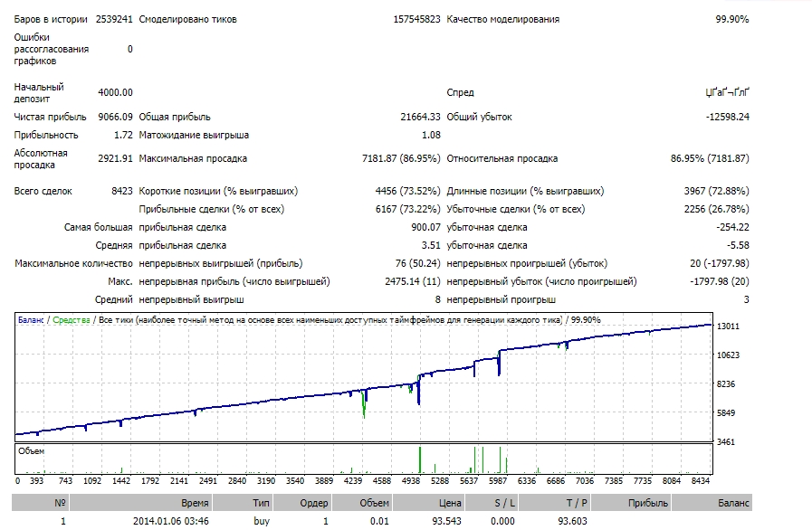Click the "Общий убыток" label
Viewport: 812px width, 530px height.
(480, 117)
